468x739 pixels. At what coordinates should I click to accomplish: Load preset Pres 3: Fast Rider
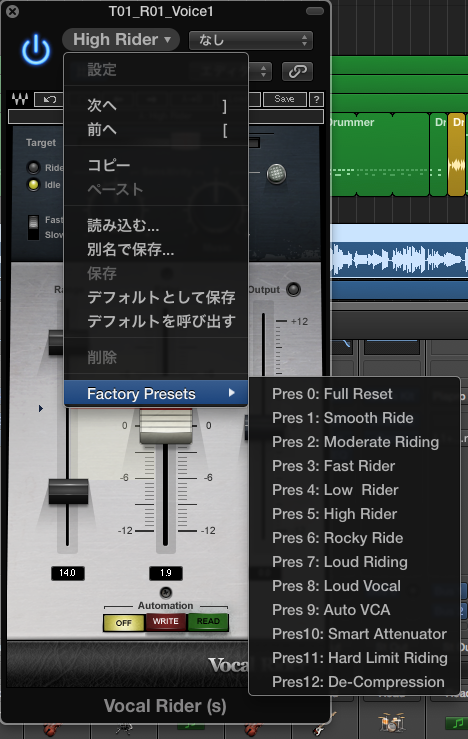pyautogui.click(x=354, y=466)
